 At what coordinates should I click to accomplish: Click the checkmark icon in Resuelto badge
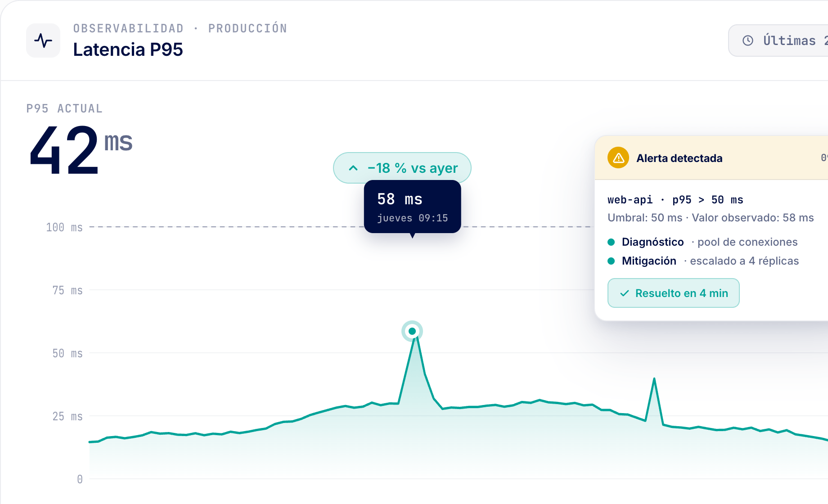[624, 293]
